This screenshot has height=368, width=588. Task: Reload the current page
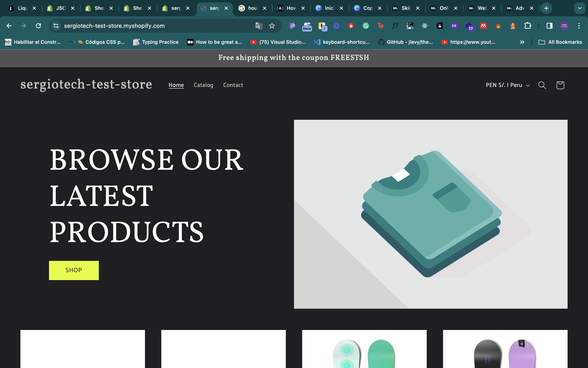38,26
